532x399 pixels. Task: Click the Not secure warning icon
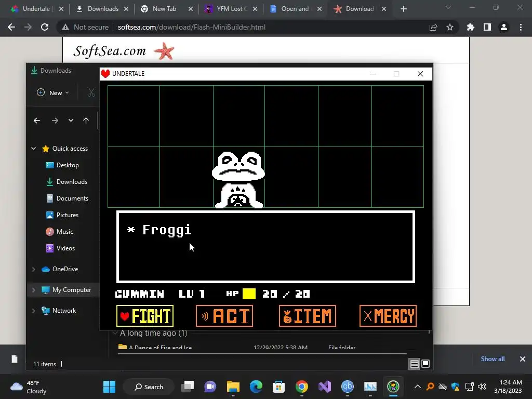click(65, 27)
